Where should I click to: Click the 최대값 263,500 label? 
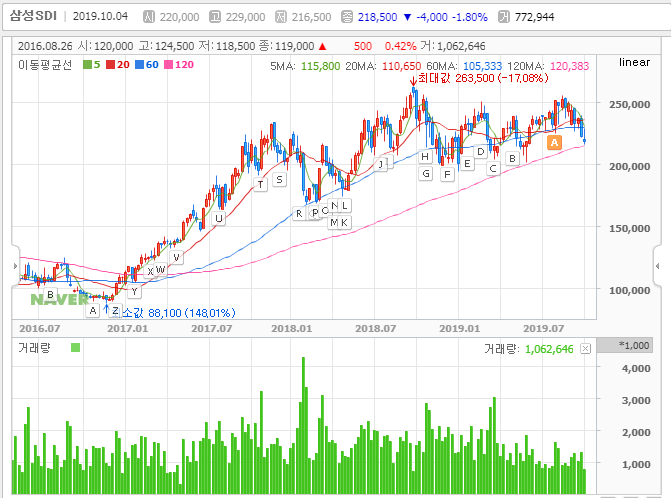[x=483, y=78]
